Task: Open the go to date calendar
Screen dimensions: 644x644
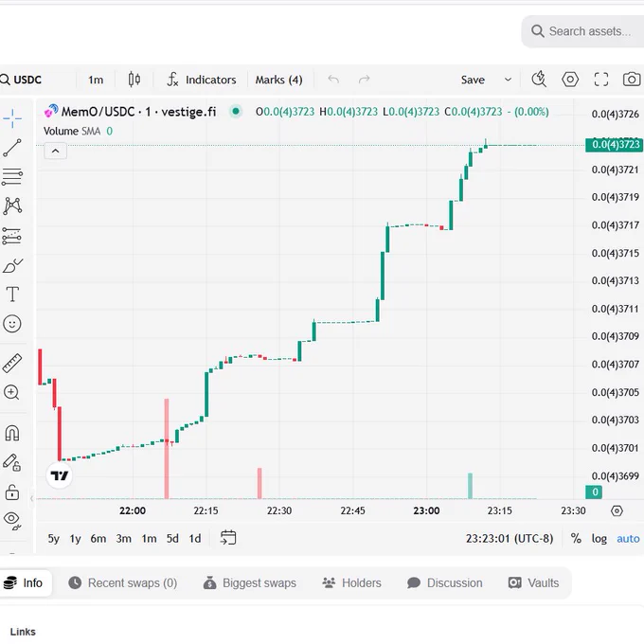Action: pyautogui.click(x=228, y=538)
